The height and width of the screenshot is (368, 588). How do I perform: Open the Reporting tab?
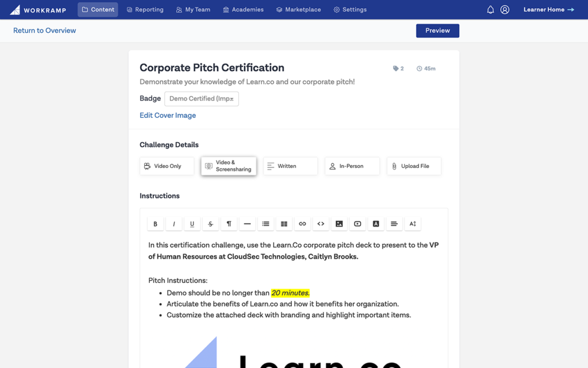pos(145,10)
